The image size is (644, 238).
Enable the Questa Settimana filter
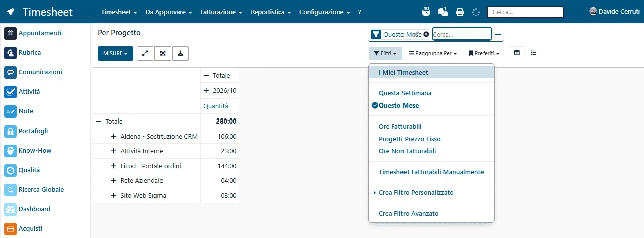click(405, 93)
